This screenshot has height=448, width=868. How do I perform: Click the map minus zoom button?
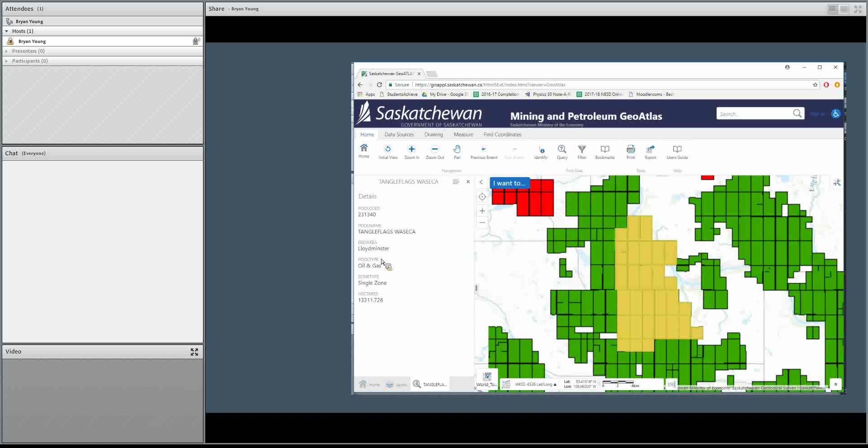coord(482,223)
